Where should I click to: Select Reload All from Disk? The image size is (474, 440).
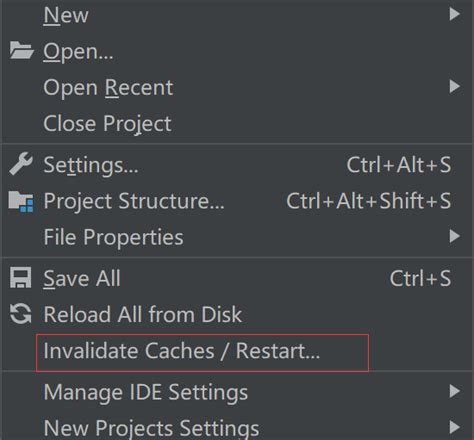237,314
